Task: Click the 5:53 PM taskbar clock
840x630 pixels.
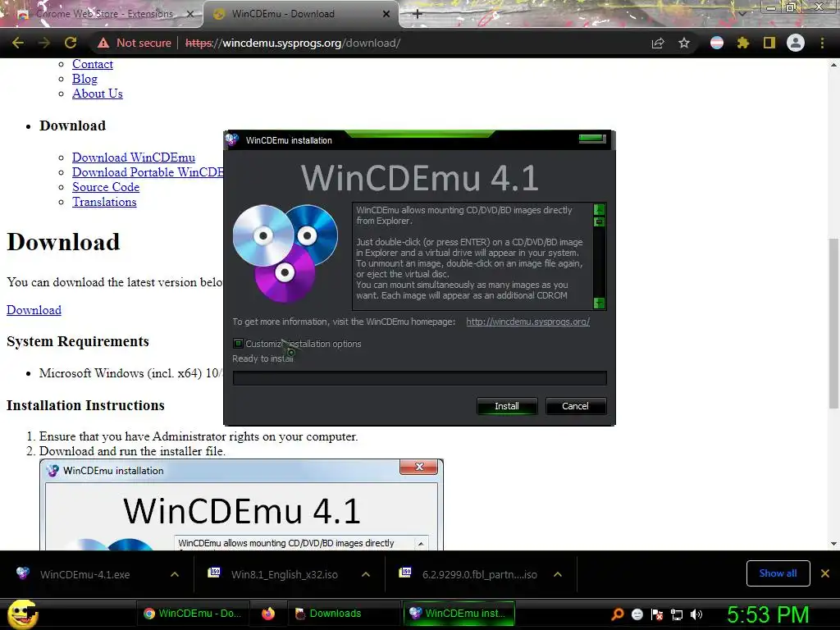Action: coord(768,614)
